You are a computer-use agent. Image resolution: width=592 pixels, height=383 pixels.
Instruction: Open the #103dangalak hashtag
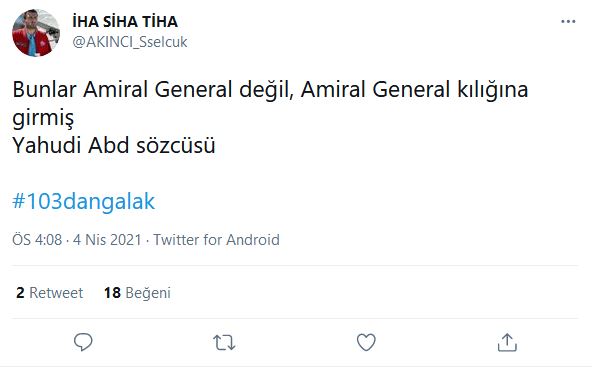click(83, 201)
